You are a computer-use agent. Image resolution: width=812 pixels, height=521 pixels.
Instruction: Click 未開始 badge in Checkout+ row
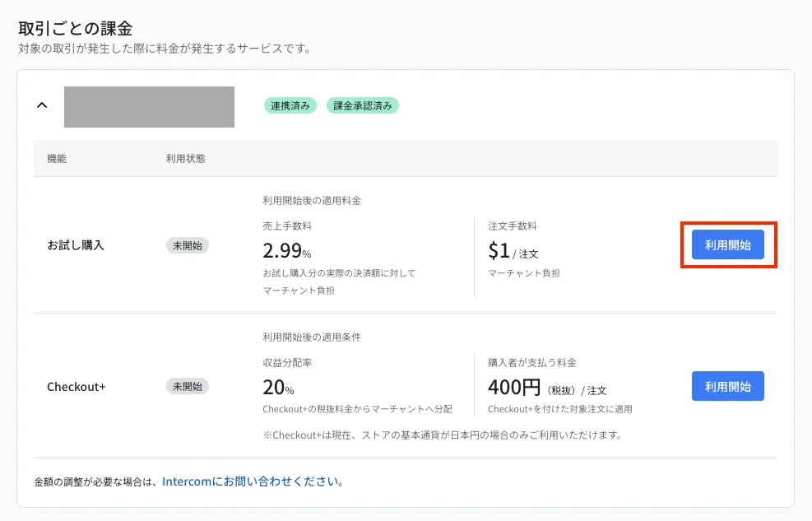pos(188,386)
